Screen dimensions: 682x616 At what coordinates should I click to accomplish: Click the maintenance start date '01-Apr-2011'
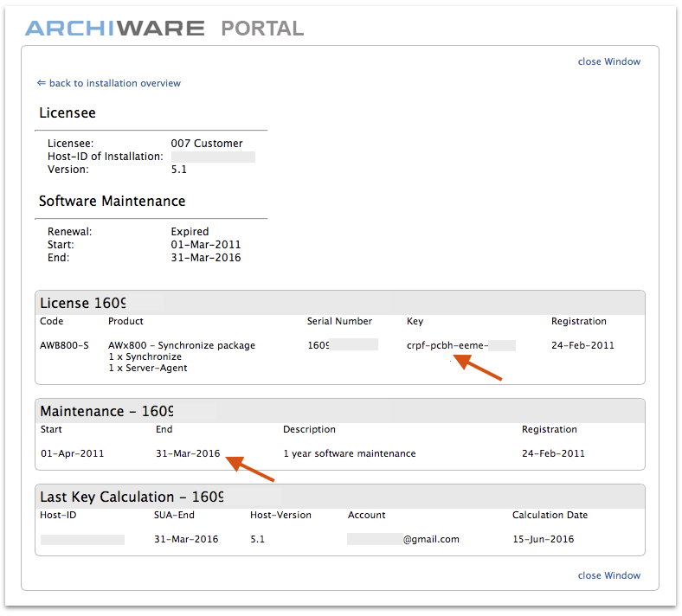coord(72,454)
